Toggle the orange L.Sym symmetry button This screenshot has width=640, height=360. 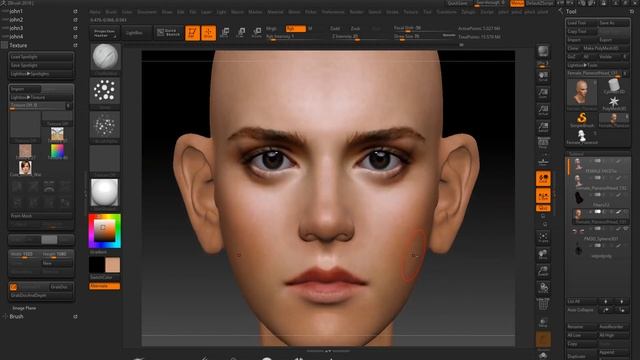click(x=543, y=196)
